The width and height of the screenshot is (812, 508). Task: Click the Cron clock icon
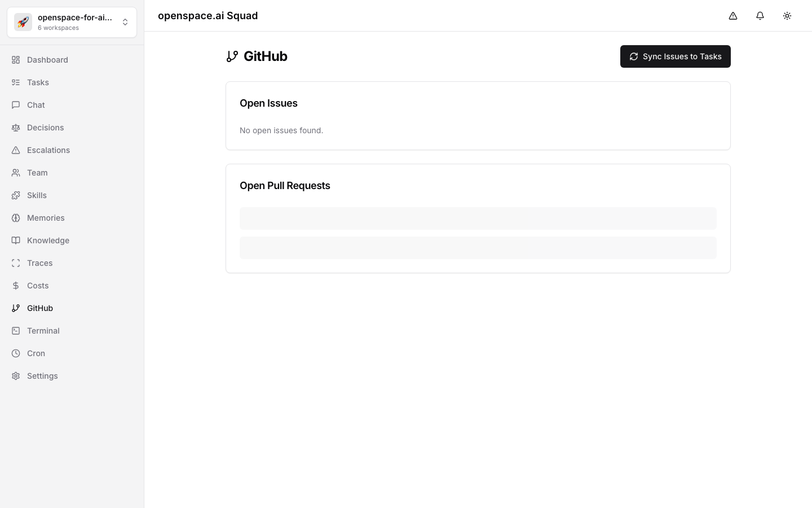pos(16,353)
